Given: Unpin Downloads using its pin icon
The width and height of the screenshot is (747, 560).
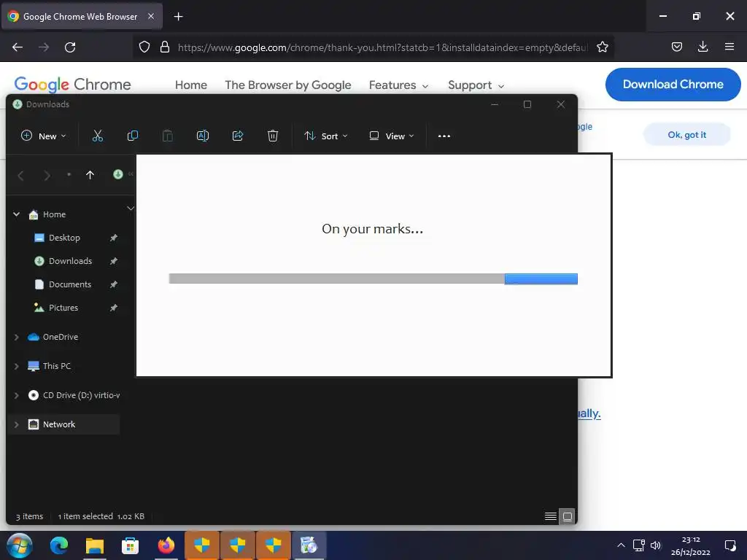Looking at the screenshot, I should pos(113,261).
